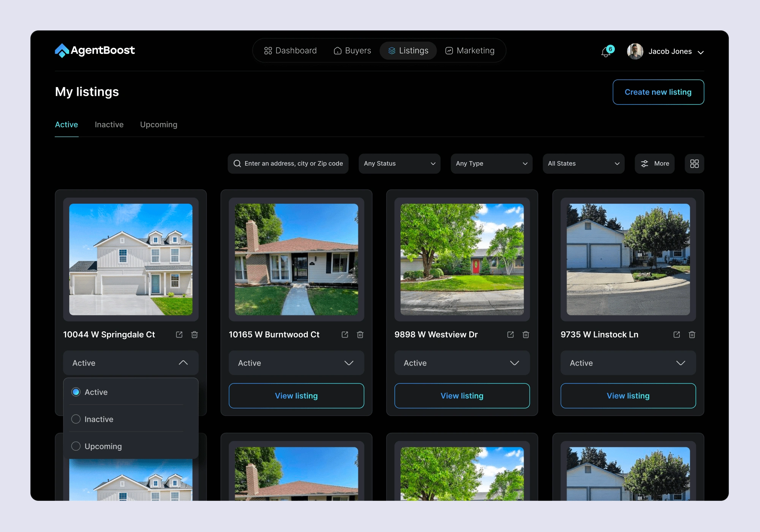Click the My listings heading
Viewport: 760px width, 532px height.
[87, 92]
